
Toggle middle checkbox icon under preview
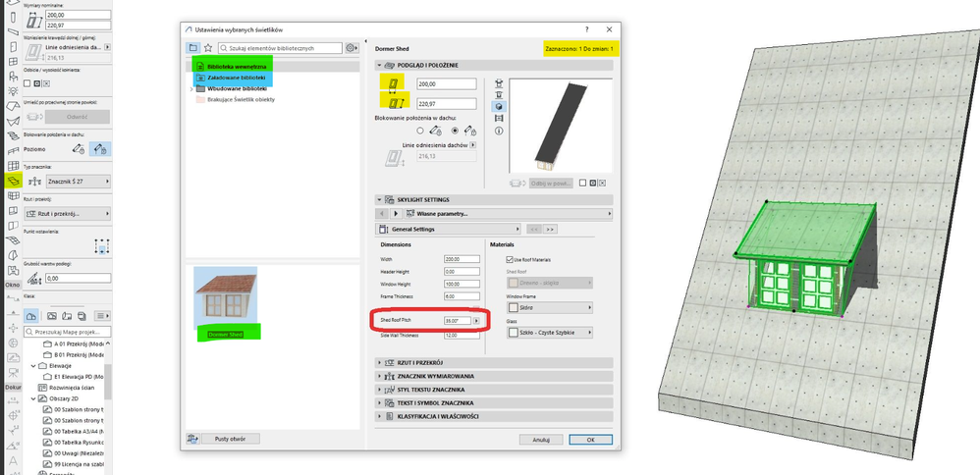point(592,184)
